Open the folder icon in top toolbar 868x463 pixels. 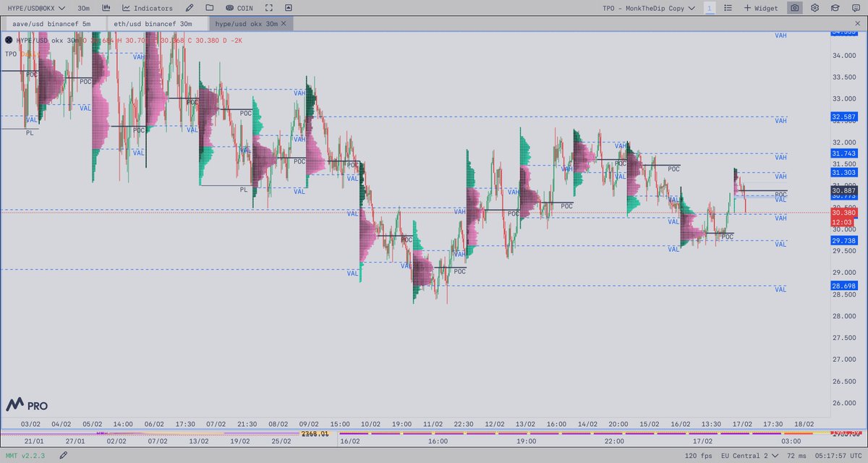tap(210, 8)
